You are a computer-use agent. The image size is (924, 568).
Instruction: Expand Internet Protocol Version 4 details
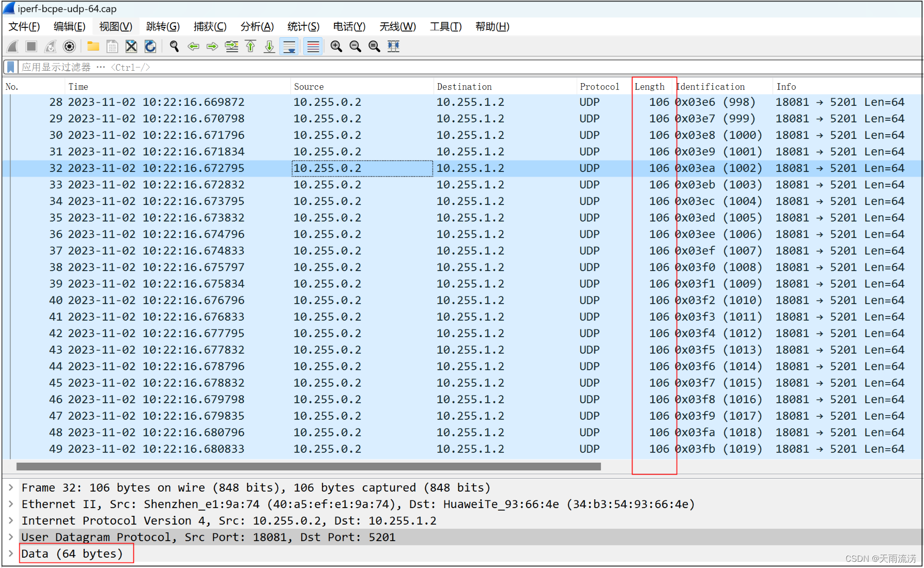tap(11, 520)
